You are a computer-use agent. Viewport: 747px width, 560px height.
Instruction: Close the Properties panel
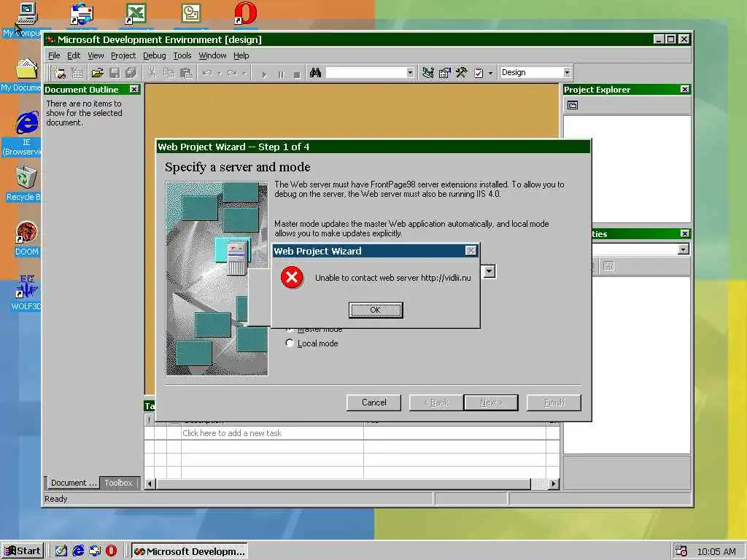point(684,234)
